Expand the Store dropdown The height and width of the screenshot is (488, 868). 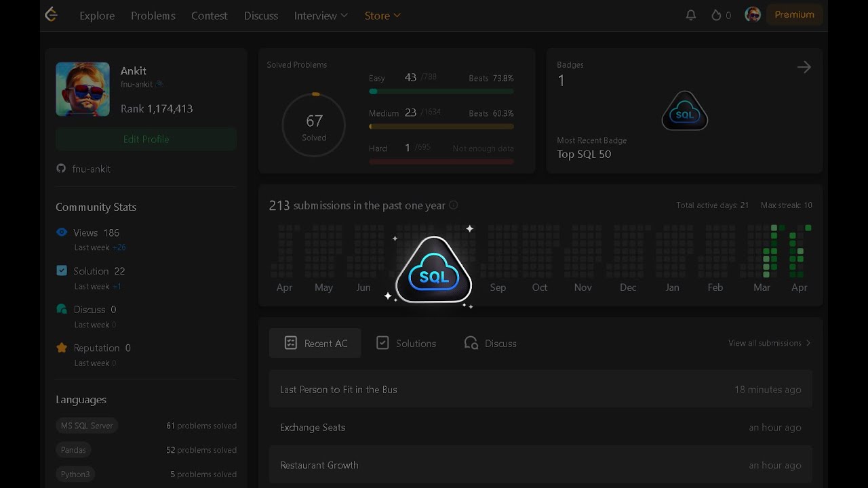(382, 16)
